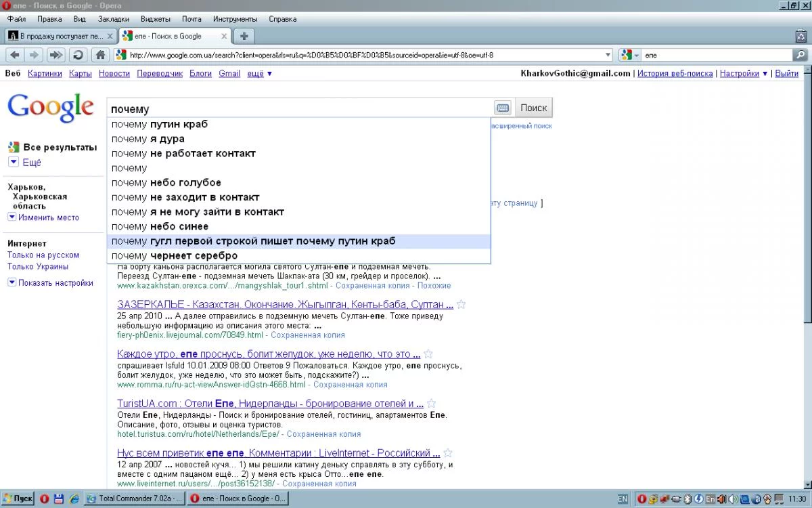Open the EN language indicator

(623, 499)
